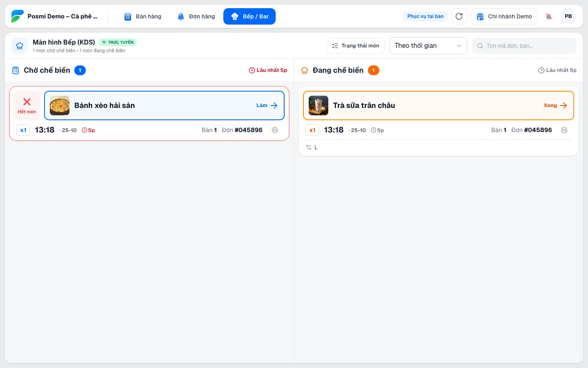Click the Bánh xèo hải sản dish name
Image resolution: width=588 pixels, height=368 pixels.
tap(105, 105)
